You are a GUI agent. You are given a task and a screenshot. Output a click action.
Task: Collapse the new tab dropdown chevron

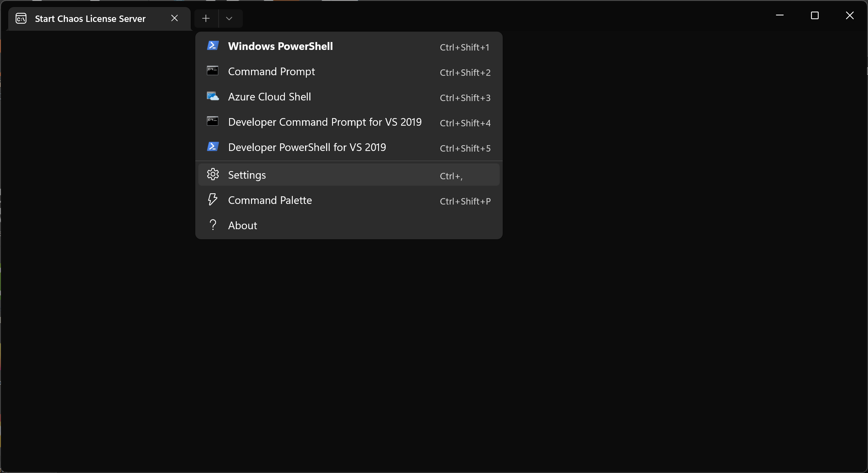[x=229, y=19]
